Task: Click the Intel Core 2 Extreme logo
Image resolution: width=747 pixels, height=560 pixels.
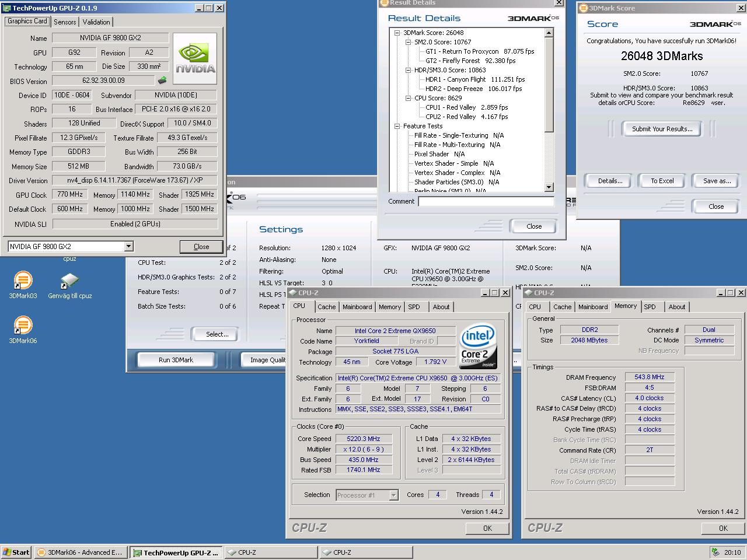Action: [478, 346]
